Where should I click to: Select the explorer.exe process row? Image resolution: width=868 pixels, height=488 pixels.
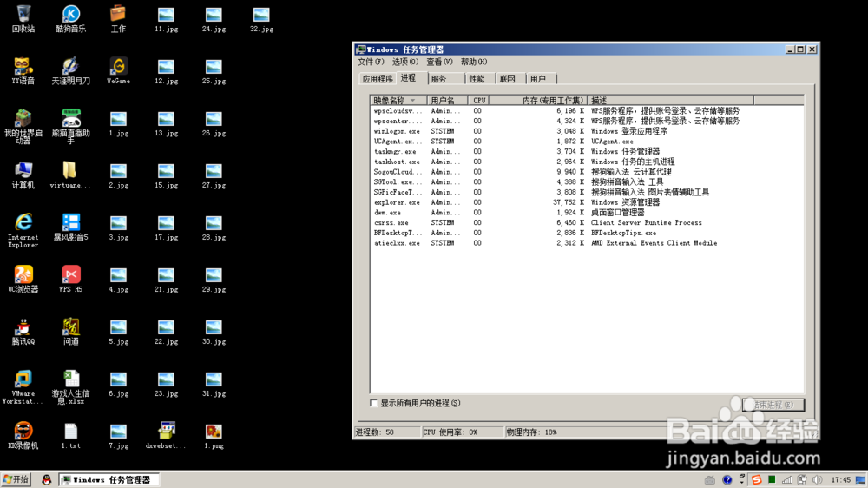coord(587,202)
